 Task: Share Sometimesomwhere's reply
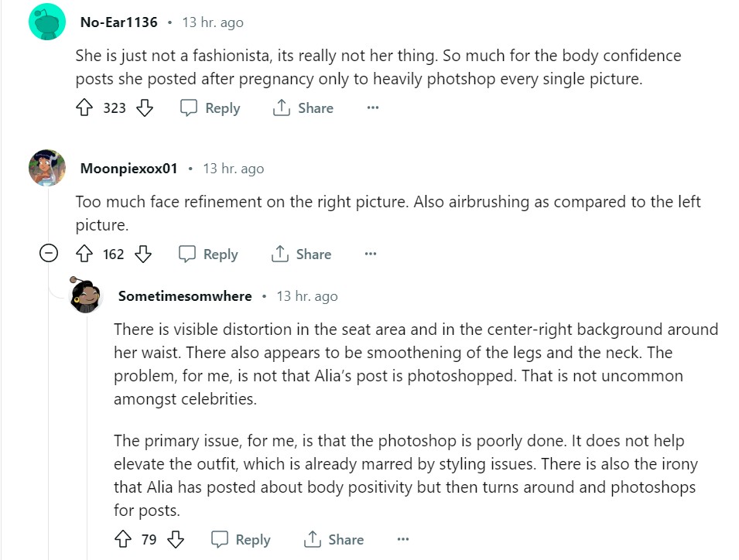pos(334,539)
